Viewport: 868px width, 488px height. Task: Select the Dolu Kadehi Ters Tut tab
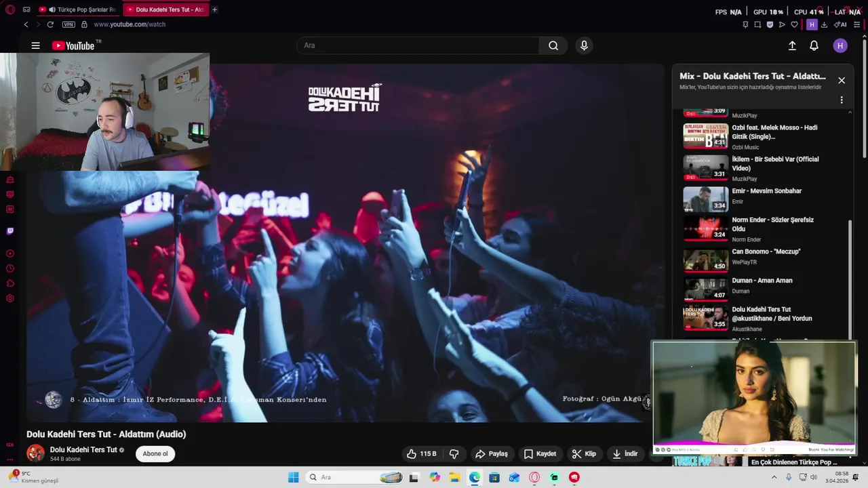[166, 9]
